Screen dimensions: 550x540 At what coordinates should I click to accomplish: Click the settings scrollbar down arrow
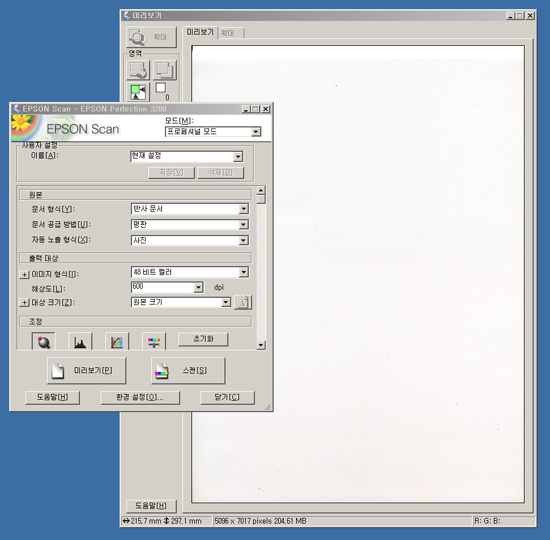tap(261, 345)
